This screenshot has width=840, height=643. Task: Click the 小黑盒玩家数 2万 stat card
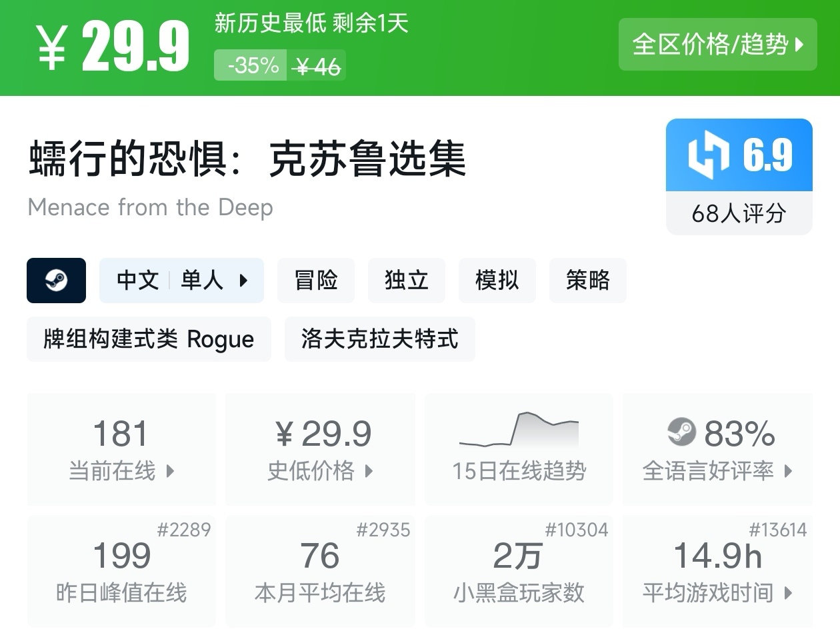click(519, 571)
